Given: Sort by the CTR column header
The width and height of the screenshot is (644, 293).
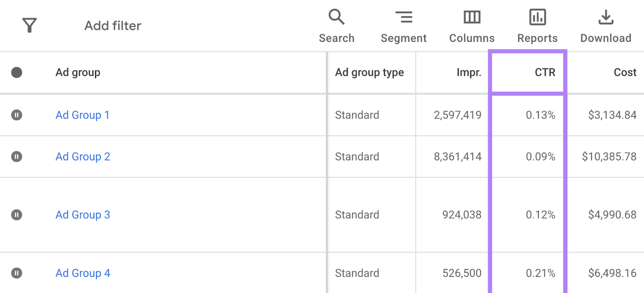Looking at the screenshot, I should [x=545, y=73].
